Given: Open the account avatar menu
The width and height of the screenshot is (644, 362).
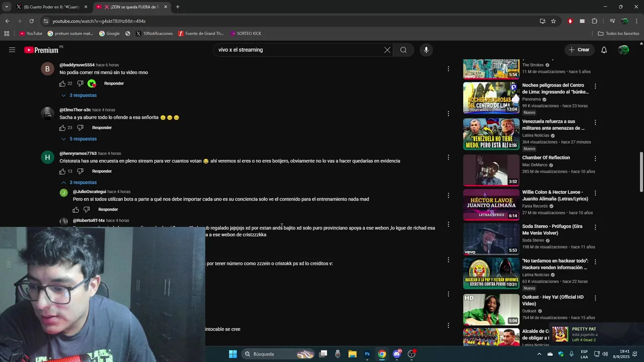Looking at the screenshot, I should 624,50.
